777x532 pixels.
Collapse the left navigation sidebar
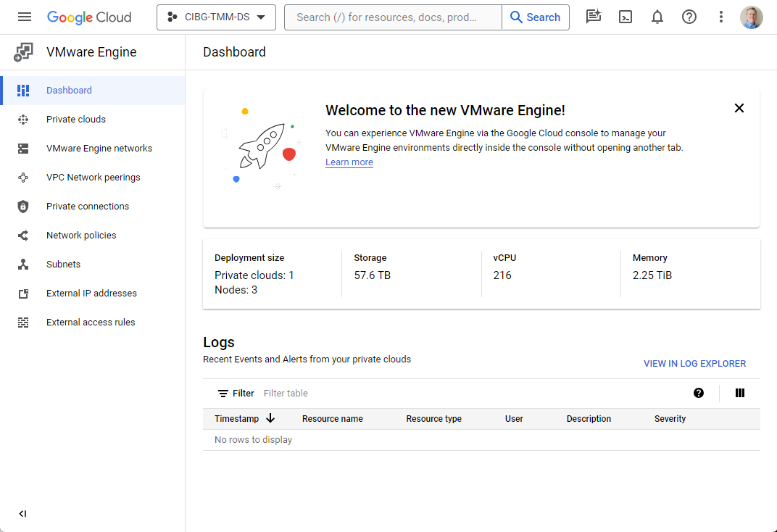22,514
